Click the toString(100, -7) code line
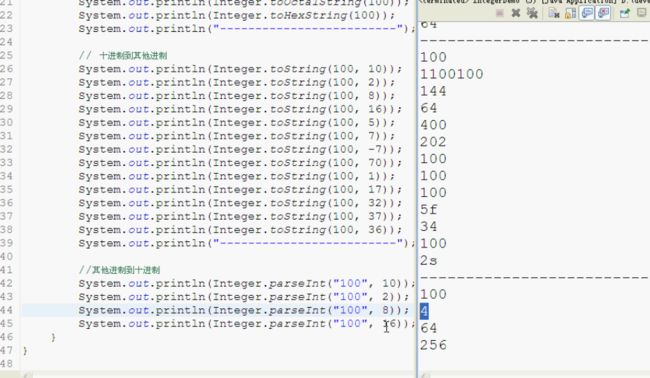Viewport: 650px width, 378px height. pos(240,150)
